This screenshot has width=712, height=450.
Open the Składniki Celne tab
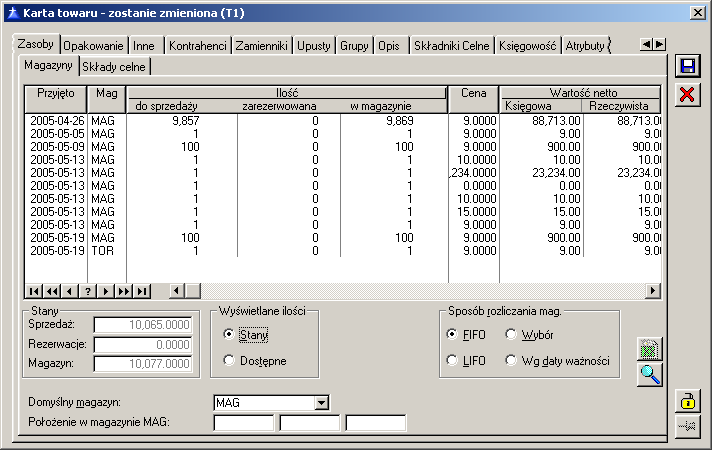(452, 46)
